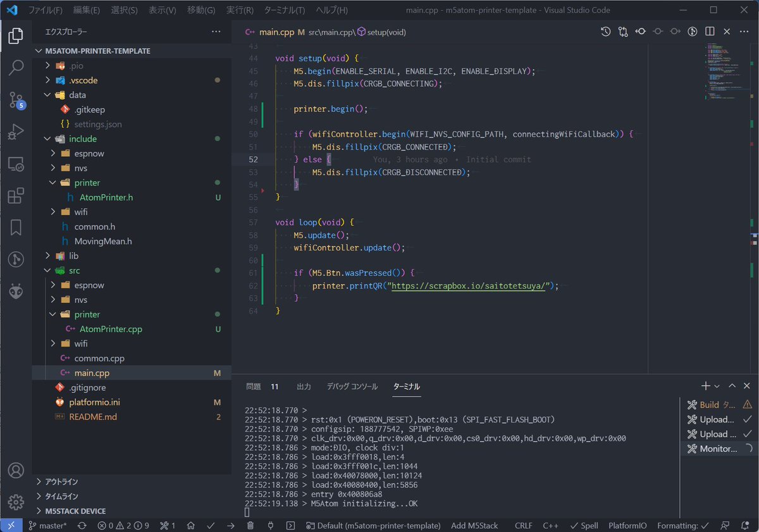
Task: Open the Search view in the activity bar
Action: (16, 67)
